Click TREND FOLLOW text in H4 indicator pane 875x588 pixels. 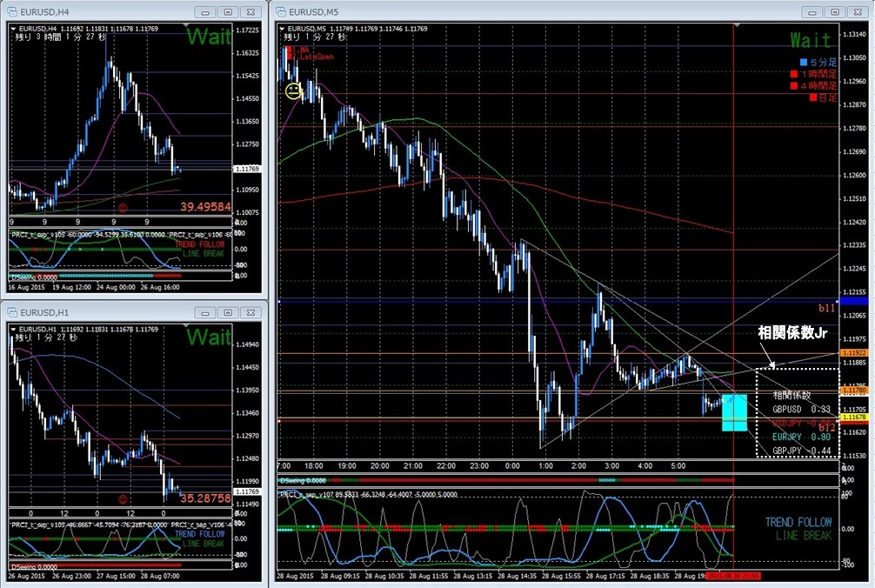(199, 244)
